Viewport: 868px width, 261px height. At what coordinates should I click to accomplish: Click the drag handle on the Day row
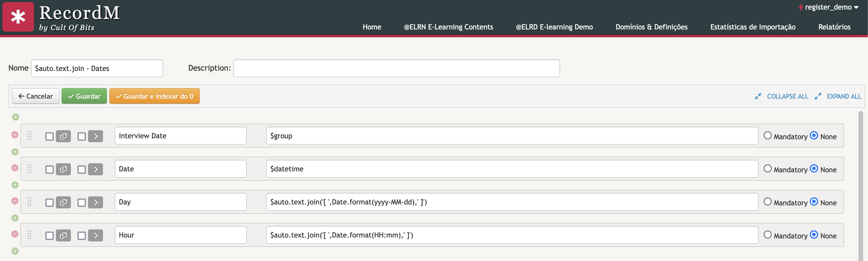pyautogui.click(x=29, y=202)
